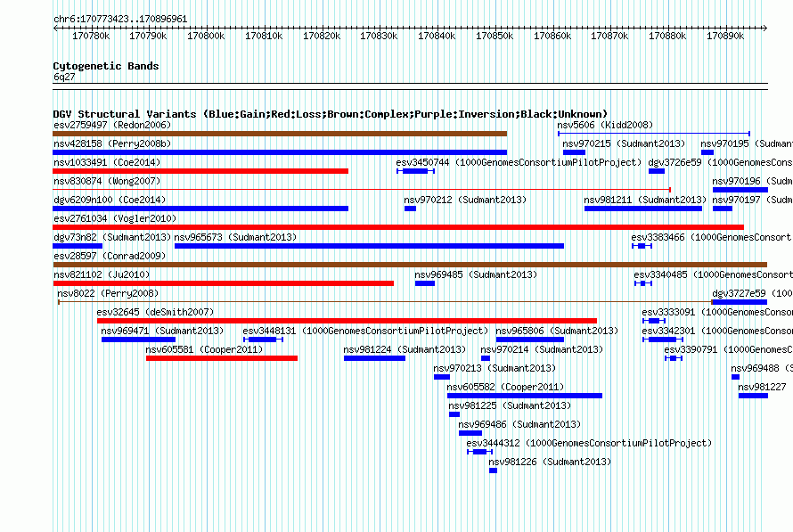Image resolution: width=793 pixels, height=532 pixels.
Task: Click the 170780k ruler label
Action: [x=91, y=37]
